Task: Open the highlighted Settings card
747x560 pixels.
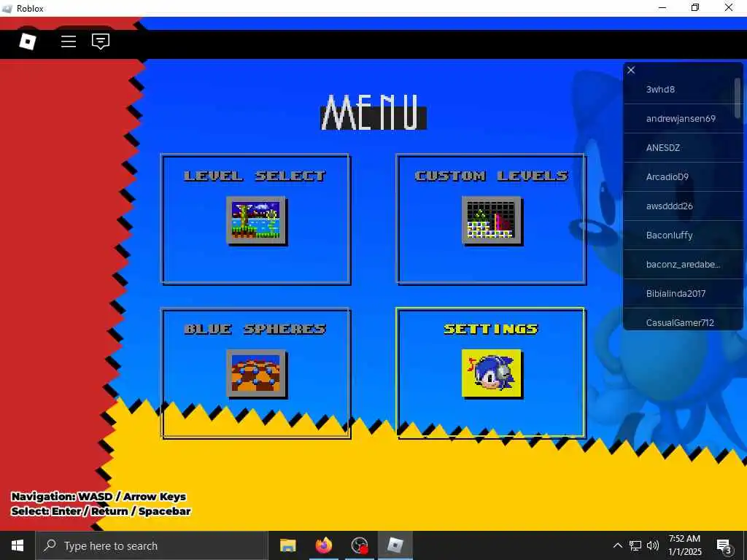Action: coord(491,373)
